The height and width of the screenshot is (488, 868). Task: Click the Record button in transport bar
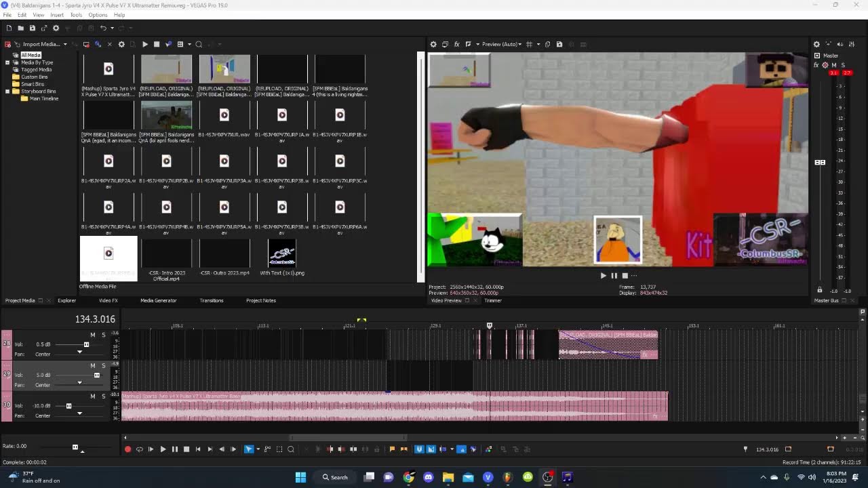point(127,449)
